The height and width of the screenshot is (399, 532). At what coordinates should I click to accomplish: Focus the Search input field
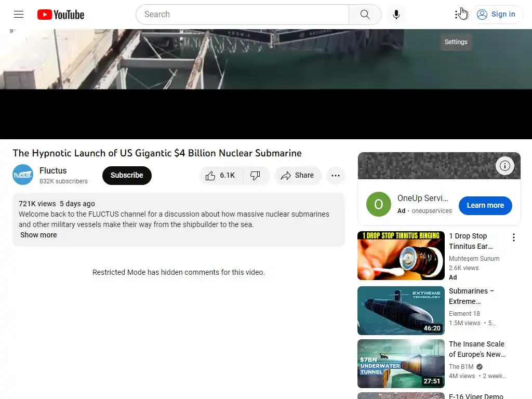(x=242, y=14)
